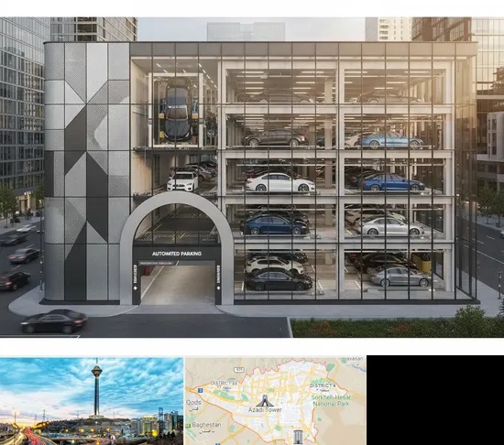Open the Milad Tower skyline photo
The image size is (504, 445).
[92, 401]
